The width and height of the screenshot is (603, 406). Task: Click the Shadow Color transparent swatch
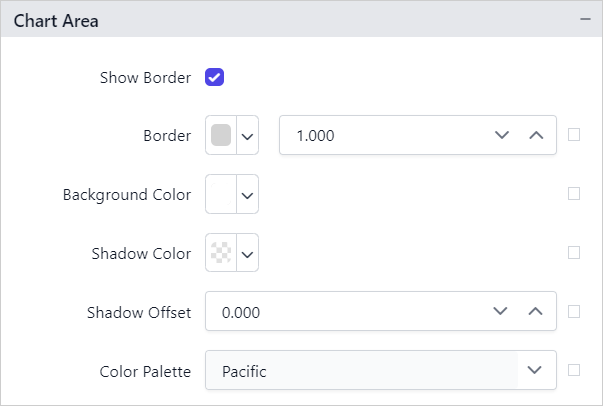(221, 253)
